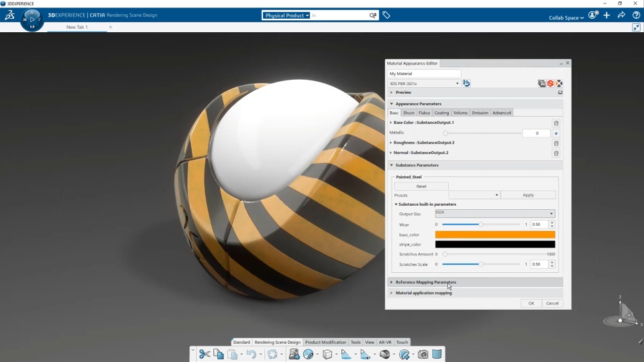Click the My Material name field
This screenshot has height=362, width=644.
coord(424,74)
